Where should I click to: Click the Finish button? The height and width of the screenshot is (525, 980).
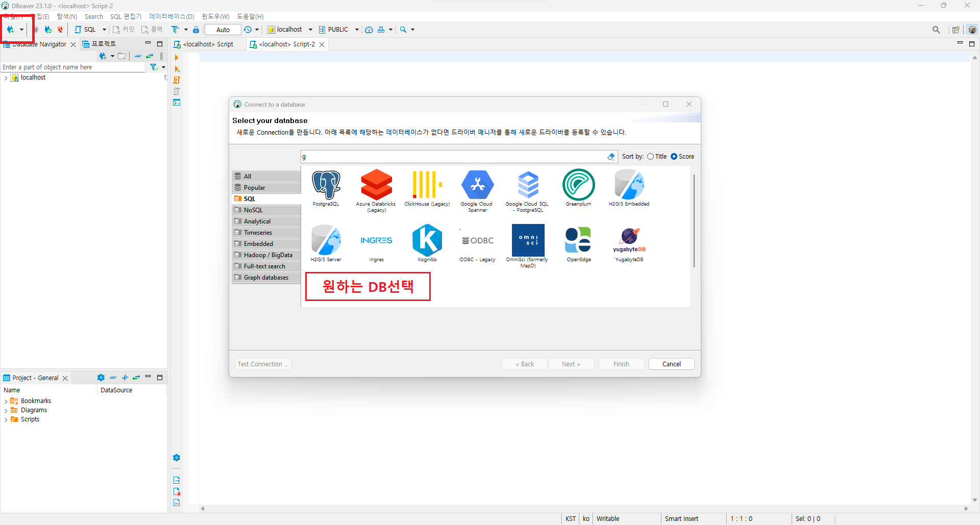(621, 364)
